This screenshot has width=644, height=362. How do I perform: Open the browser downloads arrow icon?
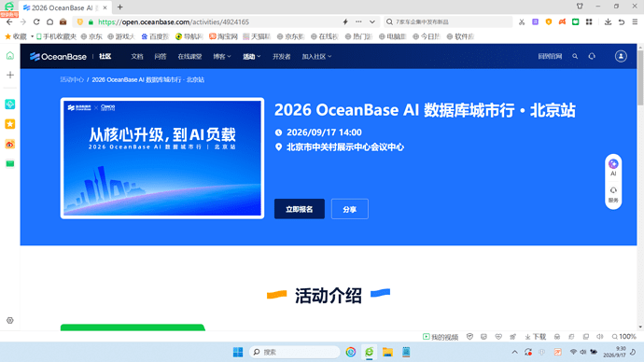(608, 21)
